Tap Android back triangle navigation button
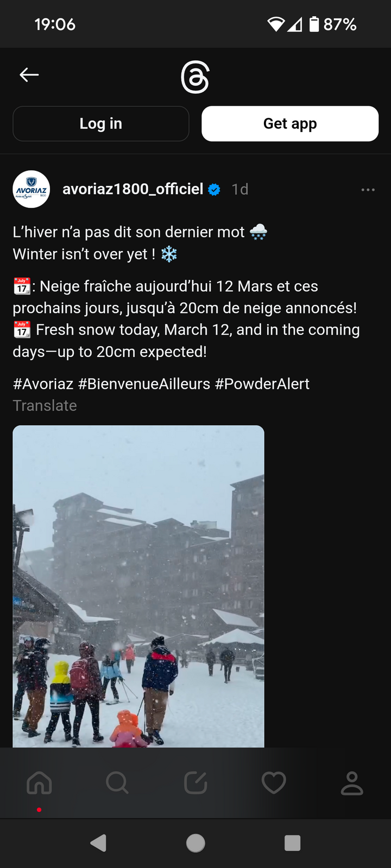Screen dimensions: 391x868 click(x=98, y=843)
